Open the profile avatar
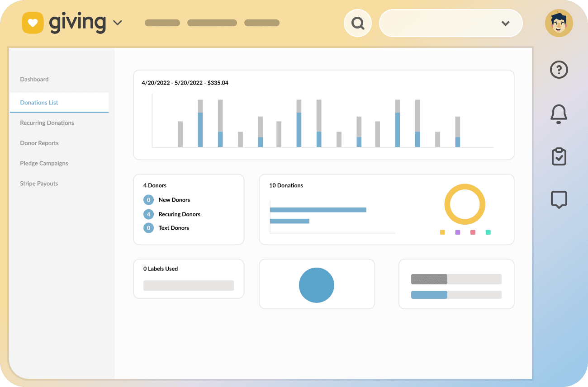This screenshot has width=588, height=387. (559, 23)
